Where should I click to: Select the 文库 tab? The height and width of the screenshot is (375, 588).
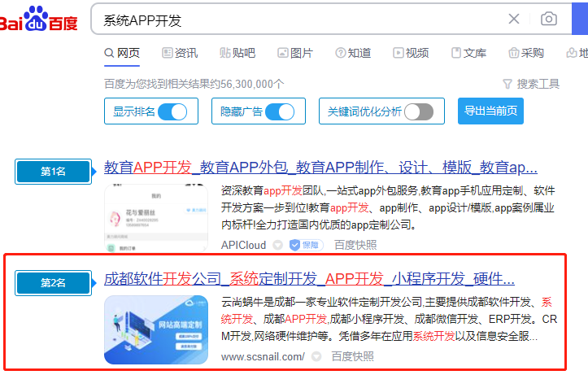coord(468,53)
